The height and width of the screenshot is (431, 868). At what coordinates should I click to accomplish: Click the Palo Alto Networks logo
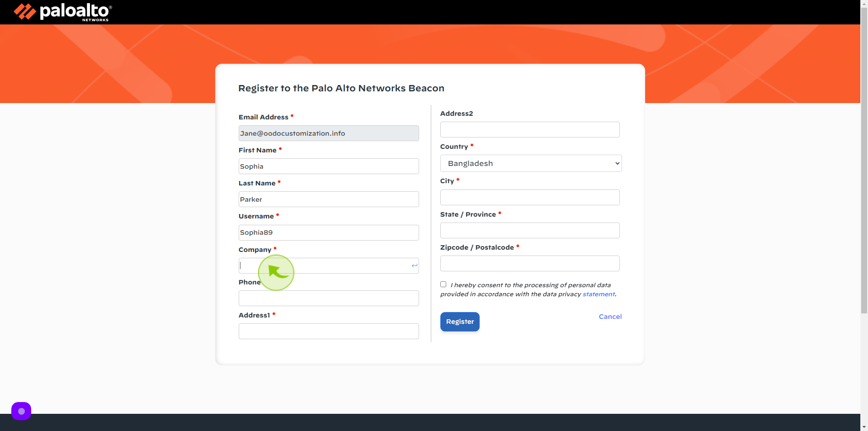coord(63,12)
